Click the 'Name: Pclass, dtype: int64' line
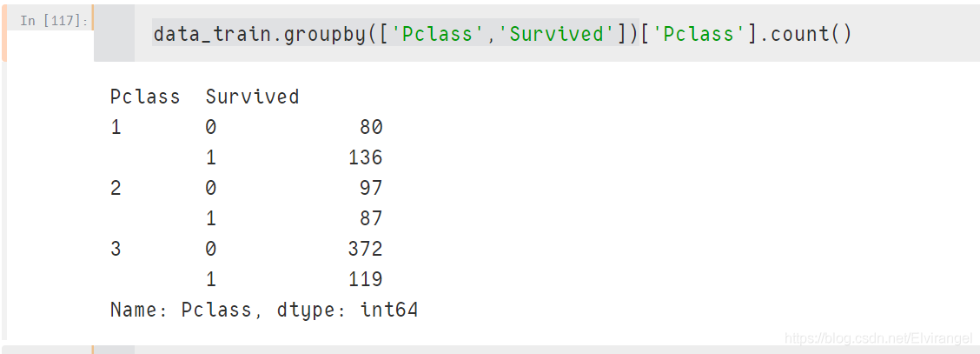980x354 pixels. coord(264,310)
